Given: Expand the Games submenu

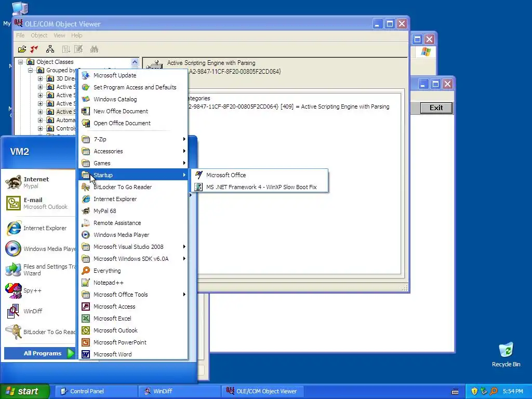Looking at the screenshot, I should coord(133,163).
